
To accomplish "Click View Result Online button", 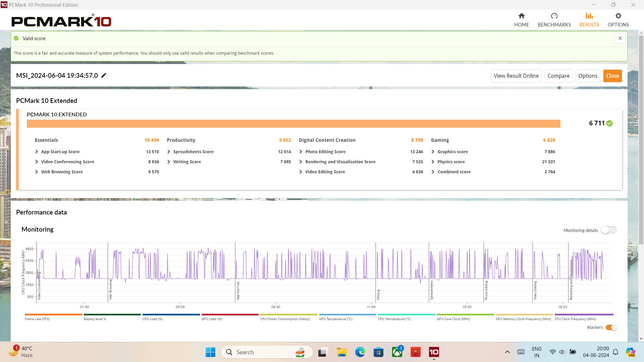I will click(x=516, y=76).
